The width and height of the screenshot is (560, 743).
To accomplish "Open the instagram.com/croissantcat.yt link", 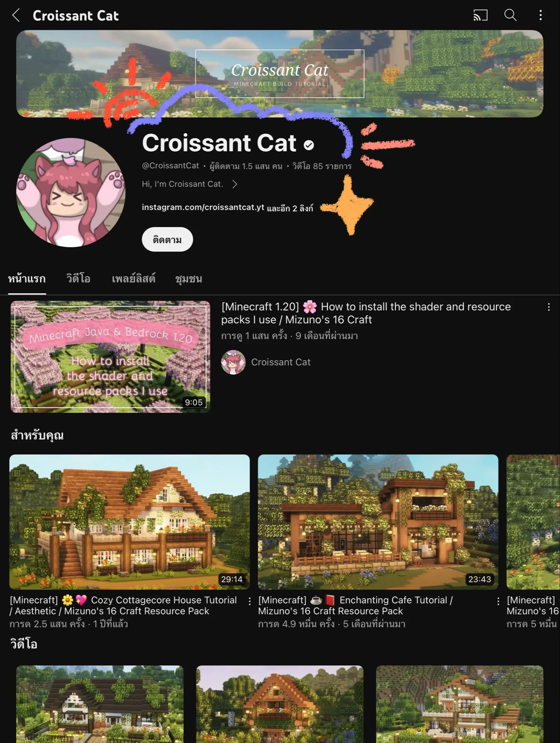I will (203, 207).
